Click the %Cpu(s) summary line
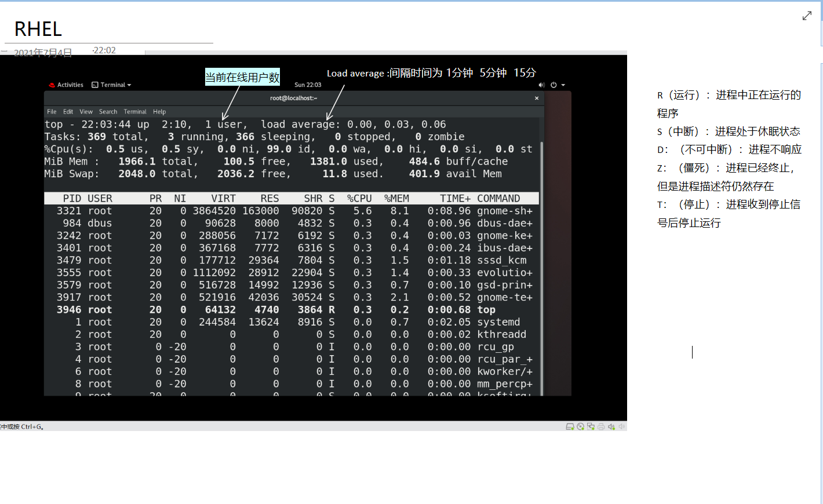The height and width of the screenshot is (504, 823). click(x=288, y=149)
